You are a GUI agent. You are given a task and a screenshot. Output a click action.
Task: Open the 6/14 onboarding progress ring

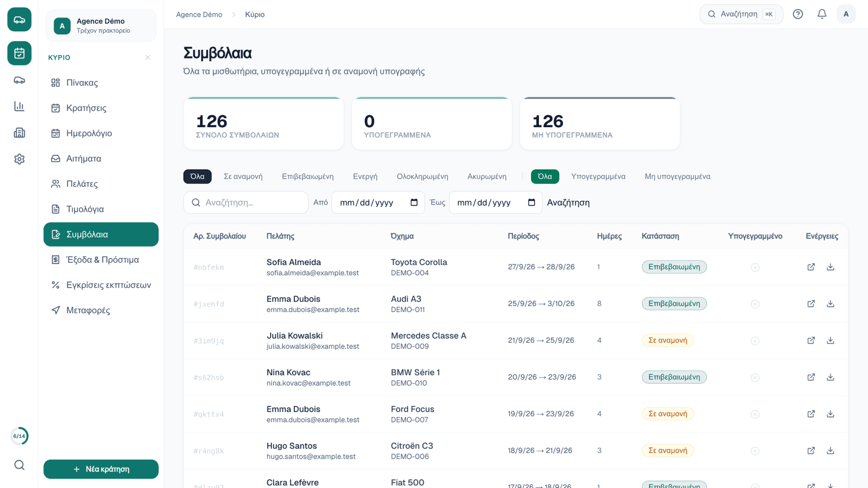click(19, 436)
